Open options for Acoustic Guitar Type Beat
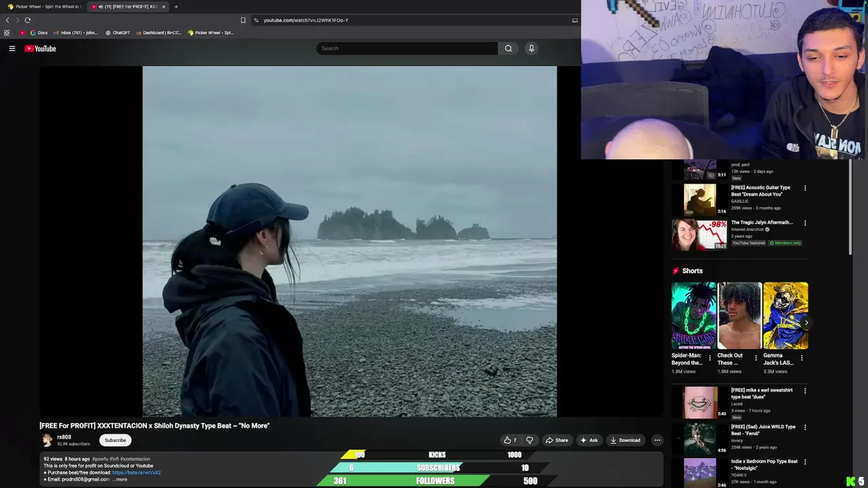 pyautogui.click(x=805, y=188)
